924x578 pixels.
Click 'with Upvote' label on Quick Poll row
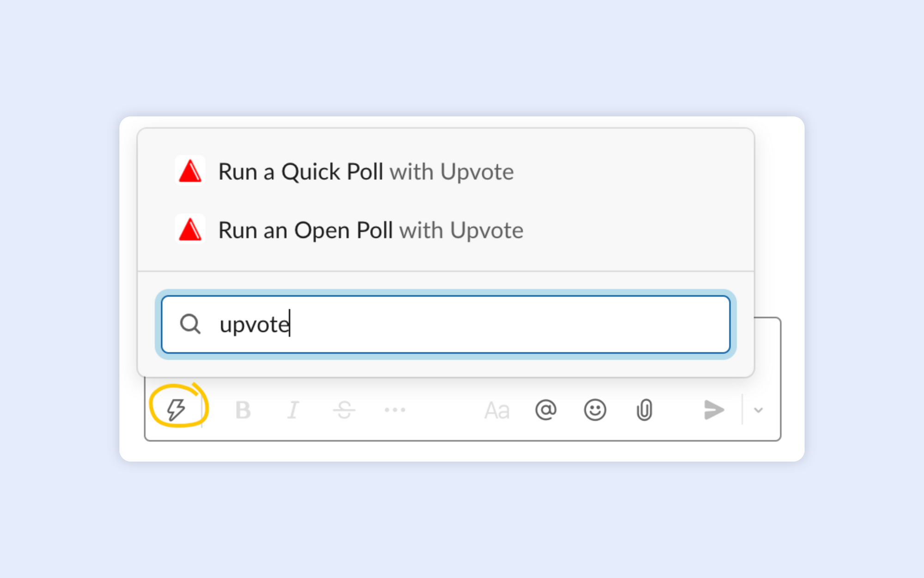pos(451,172)
